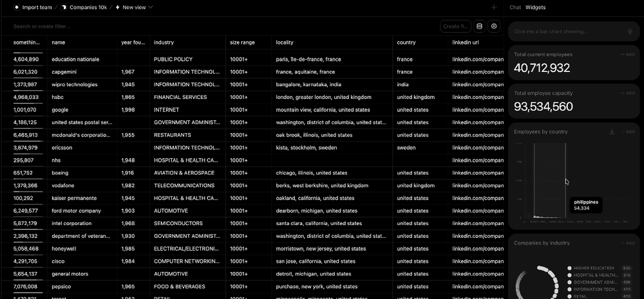The width and height of the screenshot is (644, 299).
Task: Click the Import team workspace icon
Action: (x=17, y=7)
